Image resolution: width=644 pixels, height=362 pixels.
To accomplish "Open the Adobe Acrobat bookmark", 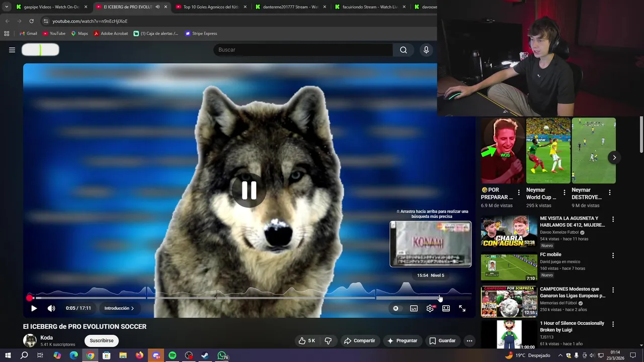I will coord(111,34).
